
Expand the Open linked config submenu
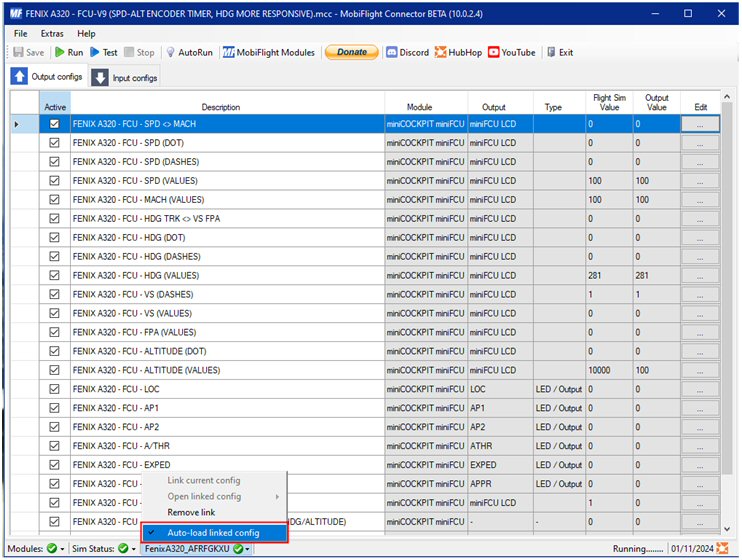pos(214,496)
